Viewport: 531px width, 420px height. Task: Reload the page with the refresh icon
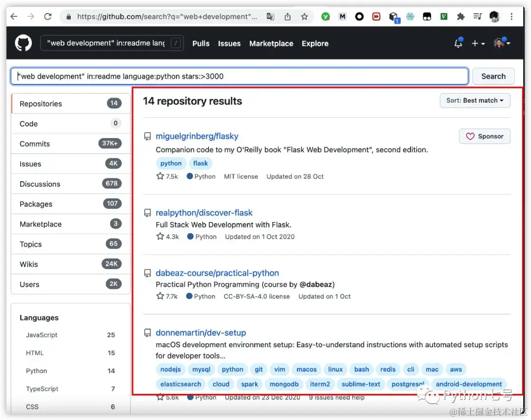pos(48,16)
